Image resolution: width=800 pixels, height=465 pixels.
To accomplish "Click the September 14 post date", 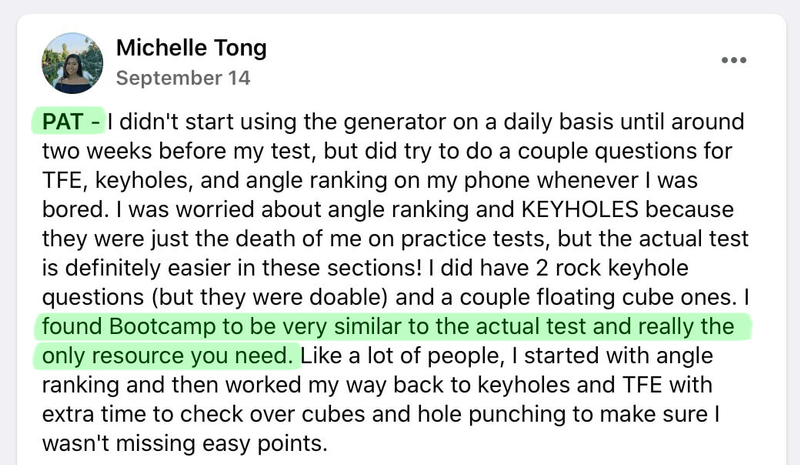I will coord(183,77).
